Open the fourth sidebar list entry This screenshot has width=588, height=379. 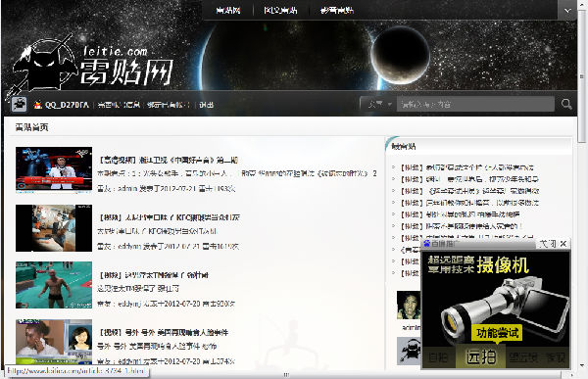pyautogui.click(x=469, y=203)
